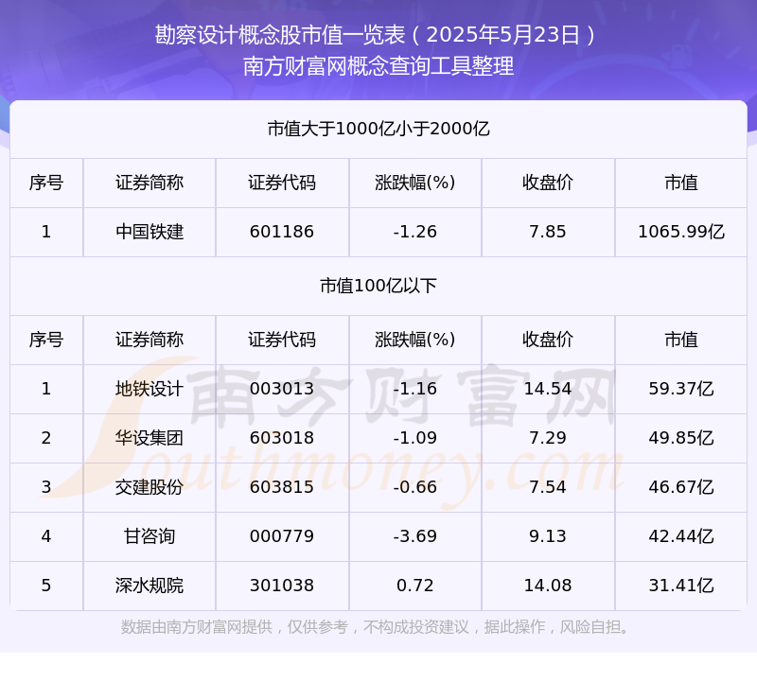Click index number 5 in 深水规院 row
757x700 pixels.
click(x=46, y=586)
